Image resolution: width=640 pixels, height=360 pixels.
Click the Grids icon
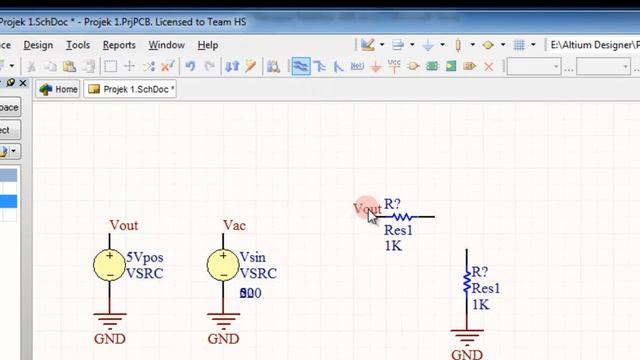point(519,45)
